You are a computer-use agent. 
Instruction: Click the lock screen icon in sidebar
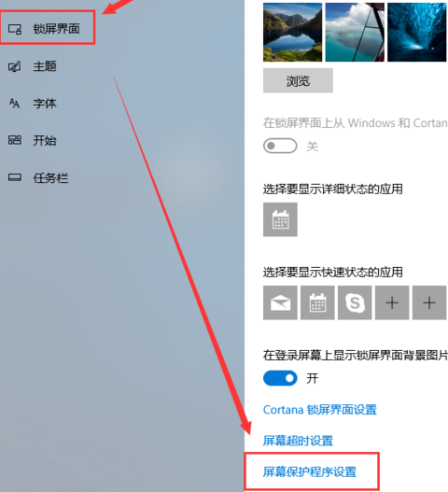15,29
